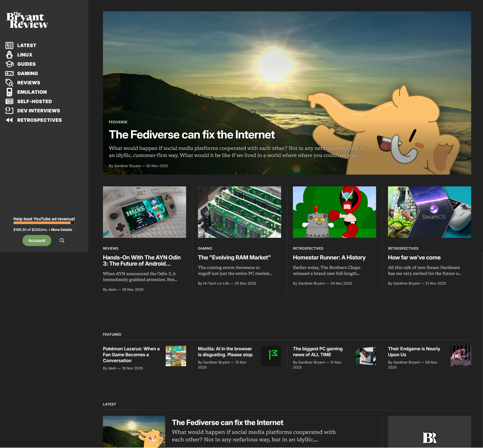483x448 pixels.
Task: Read 'The Fediverse can fix the Internet' article
Action: (x=192, y=135)
